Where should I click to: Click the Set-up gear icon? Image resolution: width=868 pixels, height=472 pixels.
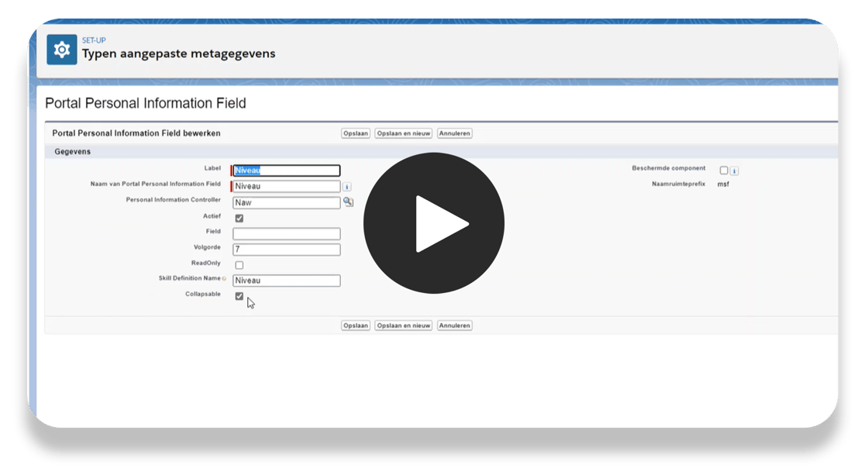[x=62, y=50]
